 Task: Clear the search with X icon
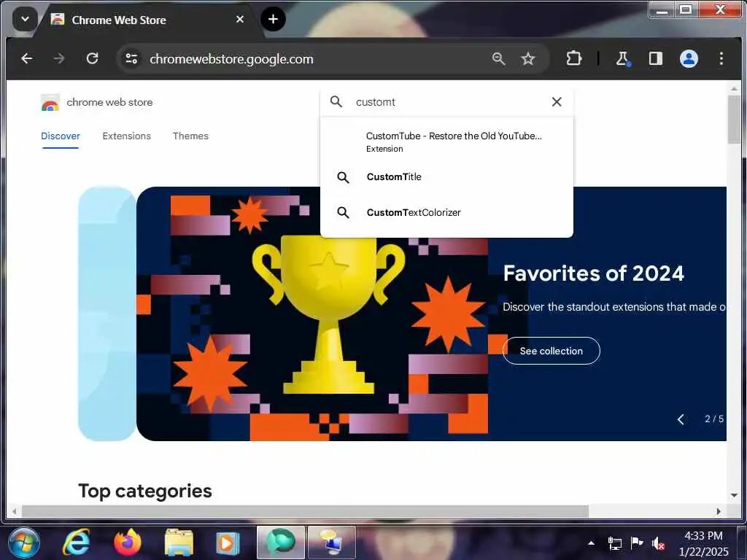tap(557, 101)
